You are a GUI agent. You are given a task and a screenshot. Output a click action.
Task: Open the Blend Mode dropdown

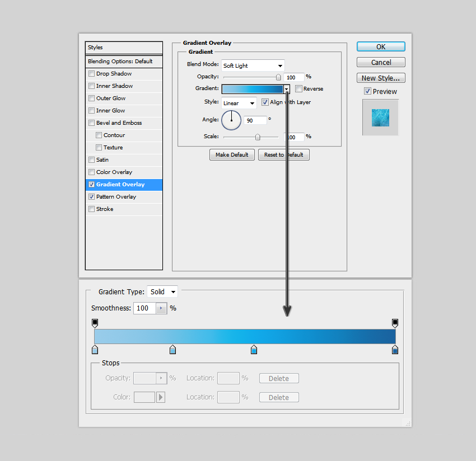tap(253, 65)
